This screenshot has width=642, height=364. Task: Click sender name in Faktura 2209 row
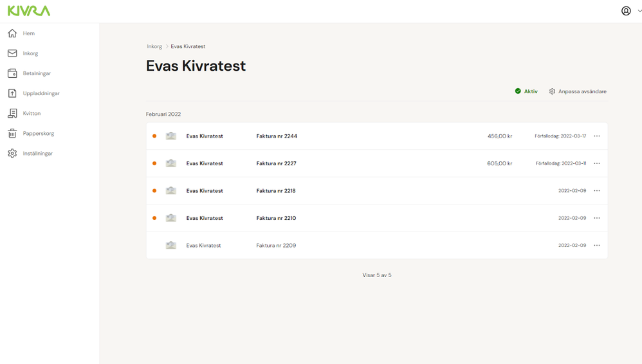point(203,245)
